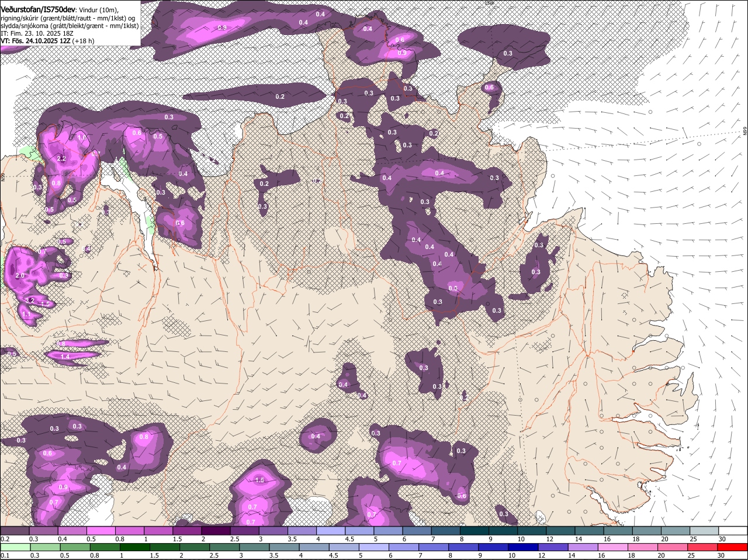Click the 2.2 precipitation value on the map
The image size is (748, 560).
[x=61, y=159]
